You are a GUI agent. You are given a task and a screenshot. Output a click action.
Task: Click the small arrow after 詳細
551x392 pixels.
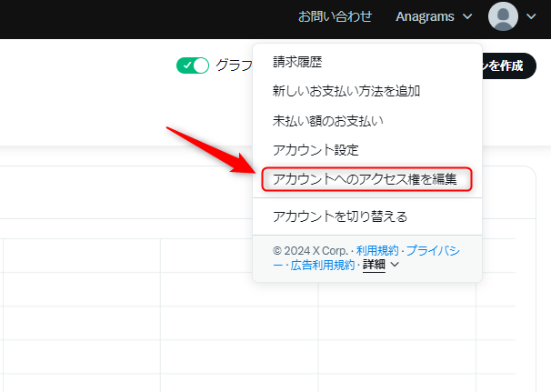[x=395, y=265]
